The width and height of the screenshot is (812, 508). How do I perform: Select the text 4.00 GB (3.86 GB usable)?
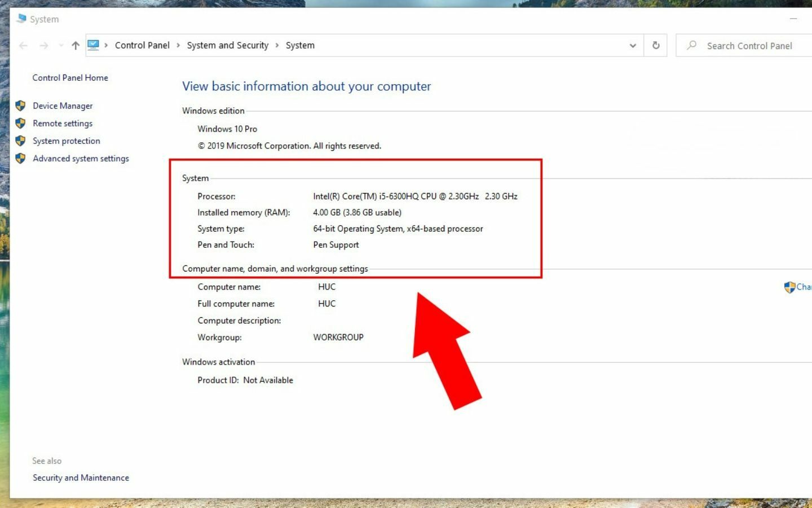coord(357,213)
